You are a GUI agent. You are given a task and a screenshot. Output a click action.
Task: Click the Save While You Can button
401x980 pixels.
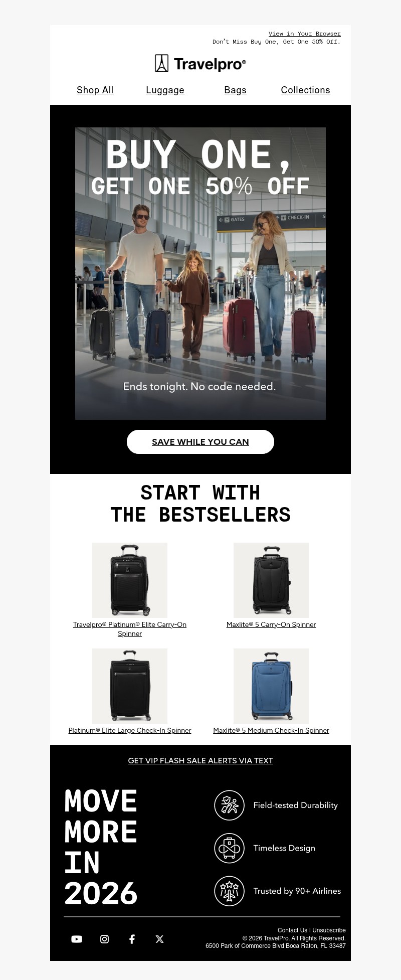click(200, 442)
